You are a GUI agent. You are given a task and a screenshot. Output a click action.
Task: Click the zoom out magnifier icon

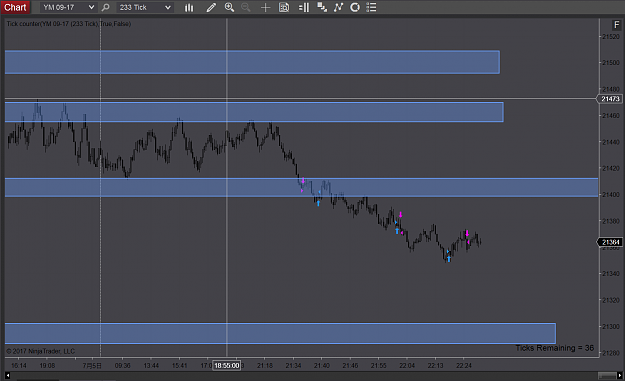[246, 7]
